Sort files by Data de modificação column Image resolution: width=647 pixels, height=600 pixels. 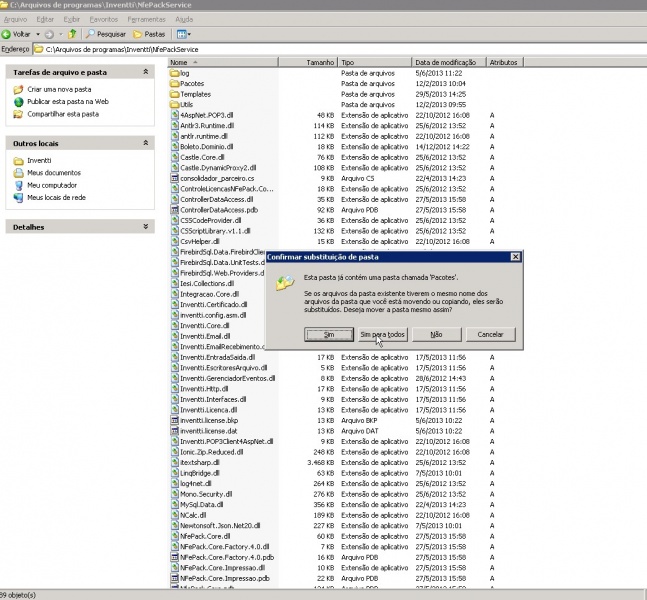(x=450, y=62)
